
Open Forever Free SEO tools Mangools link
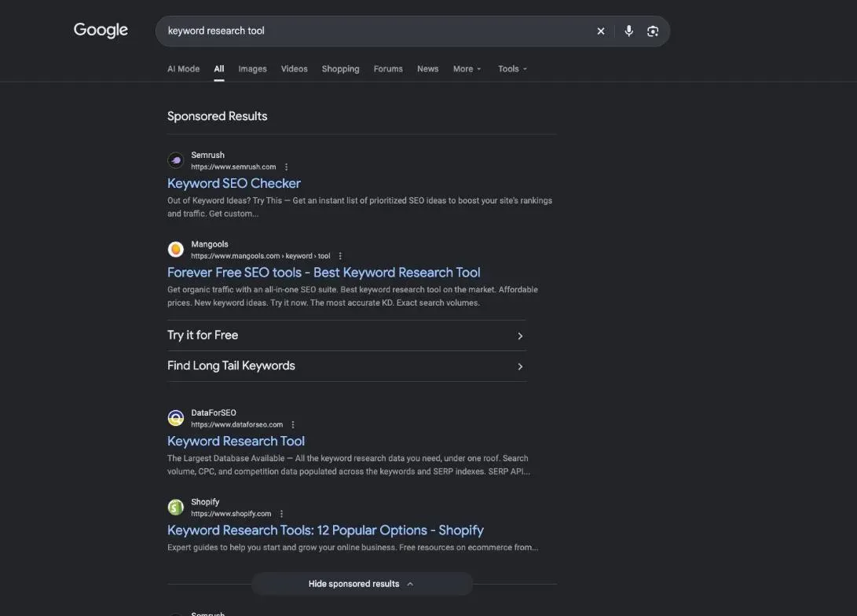(x=324, y=272)
